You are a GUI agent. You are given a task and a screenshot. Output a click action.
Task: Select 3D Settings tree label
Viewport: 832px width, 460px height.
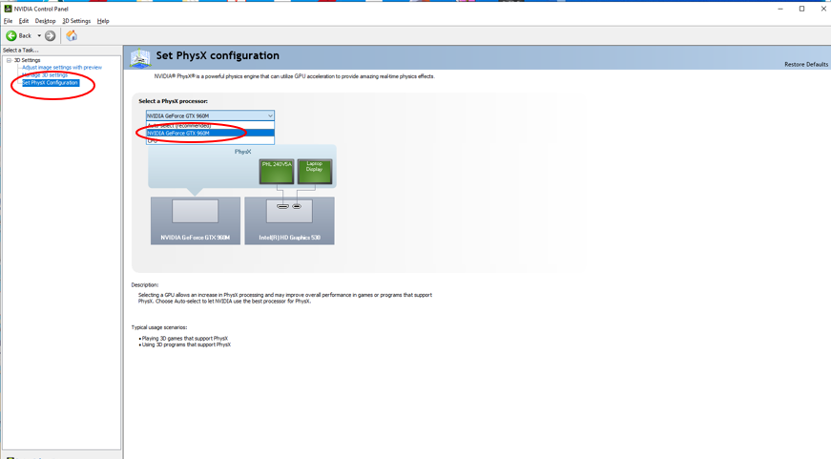pos(27,60)
